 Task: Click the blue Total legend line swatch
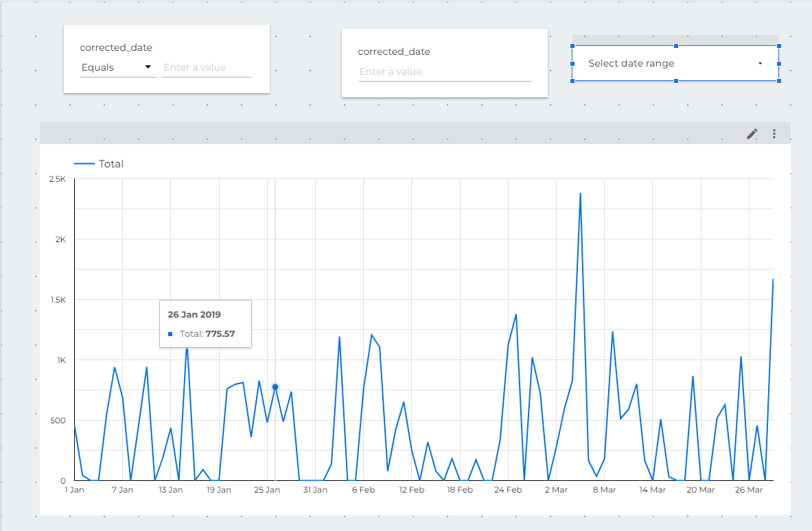pyautogui.click(x=84, y=164)
